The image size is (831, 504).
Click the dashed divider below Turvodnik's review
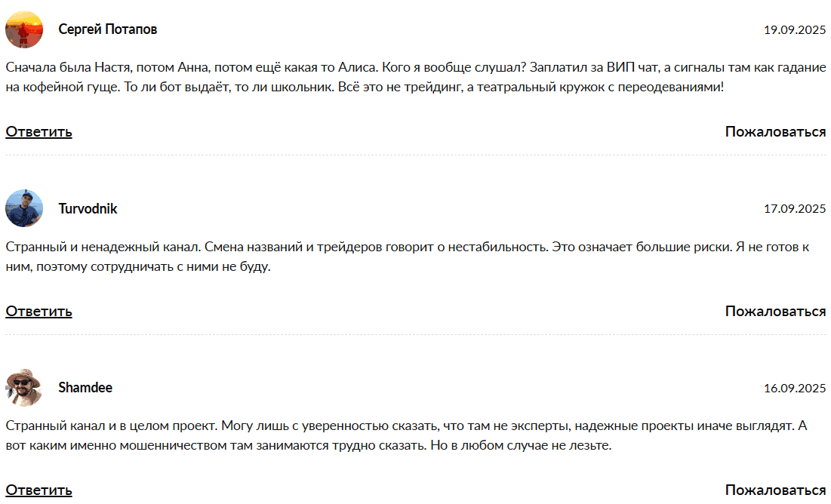tap(415, 334)
